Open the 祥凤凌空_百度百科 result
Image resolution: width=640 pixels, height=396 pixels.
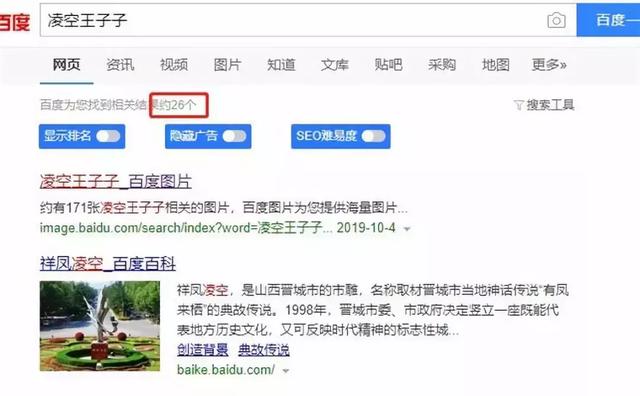click(x=108, y=264)
